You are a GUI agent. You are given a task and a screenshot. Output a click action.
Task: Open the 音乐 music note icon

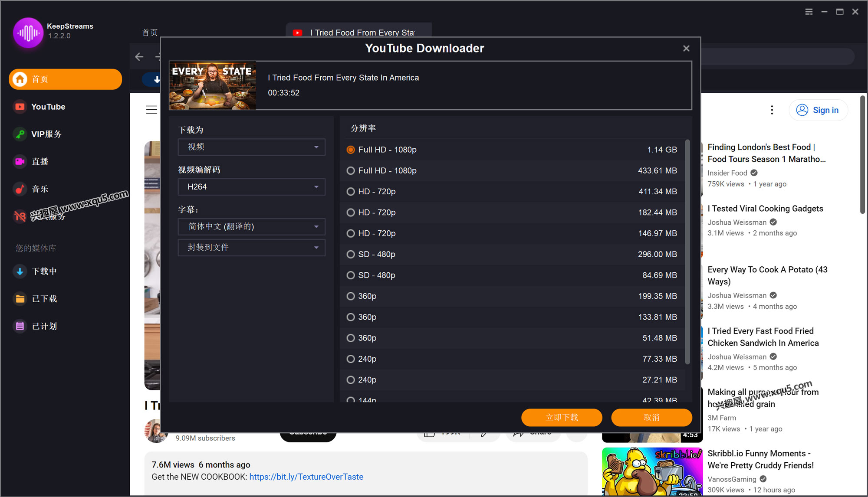click(20, 189)
